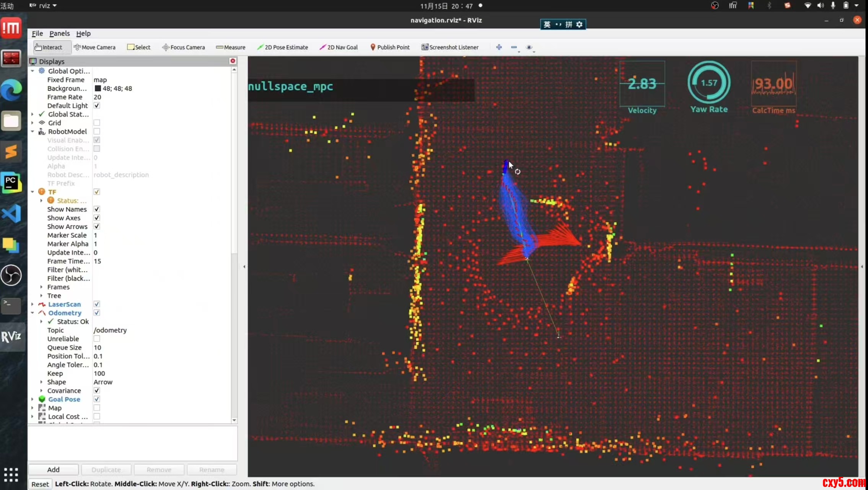Enable the Grid display checkbox
This screenshot has width=868, height=490.
tap(97, 123)
